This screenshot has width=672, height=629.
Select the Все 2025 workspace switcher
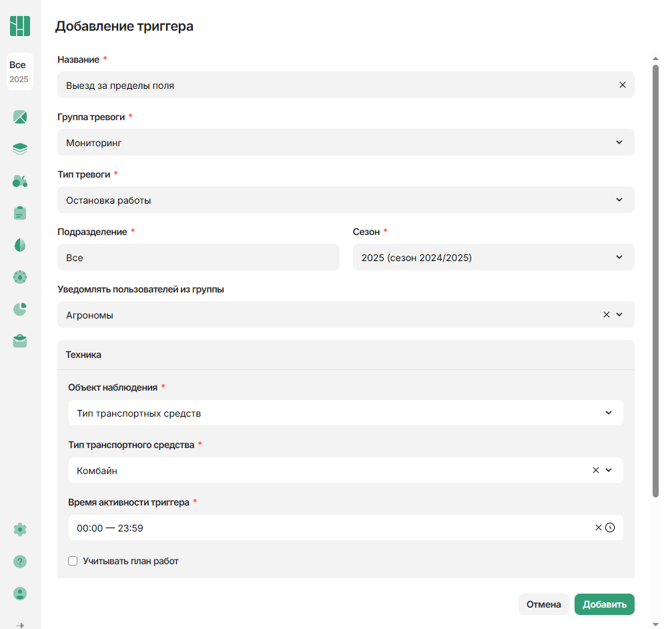(19, 71)
